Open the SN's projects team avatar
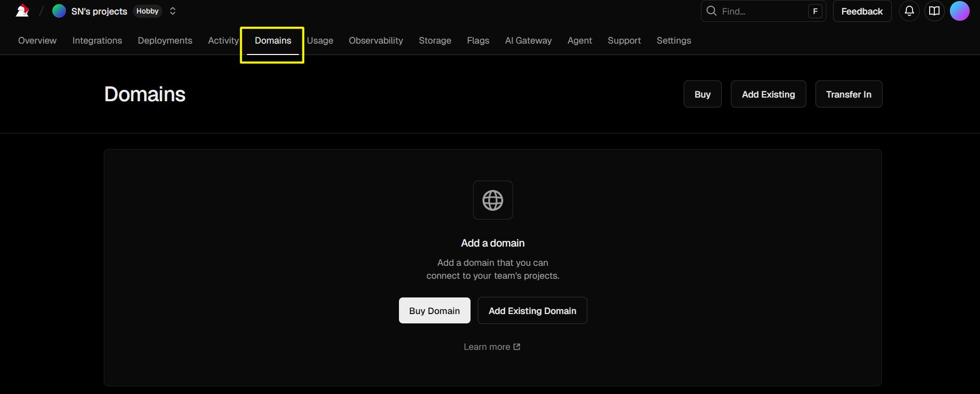The height and width of the screenshot is (394, 980). point(59,11)
